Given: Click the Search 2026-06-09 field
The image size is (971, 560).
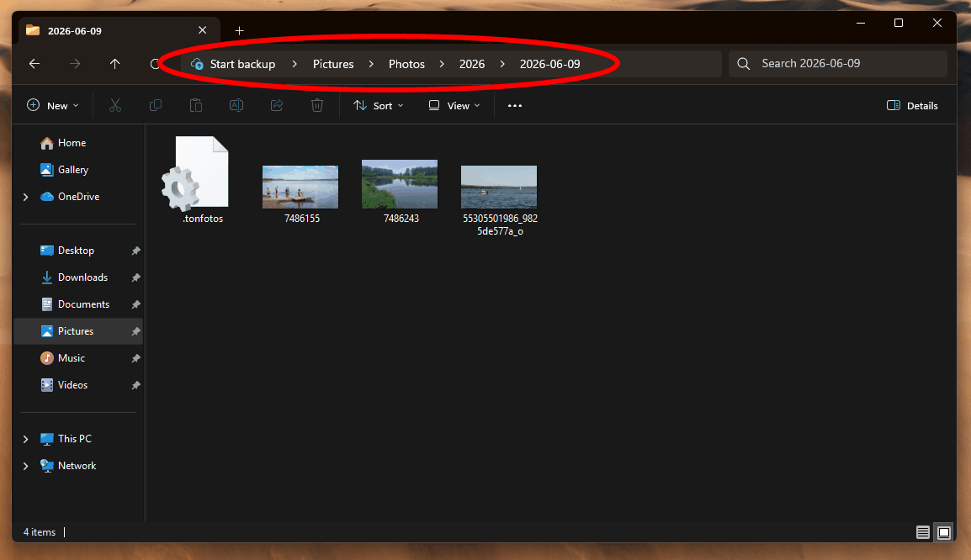Looking at the screenshot, I should [x=838, y=64].
